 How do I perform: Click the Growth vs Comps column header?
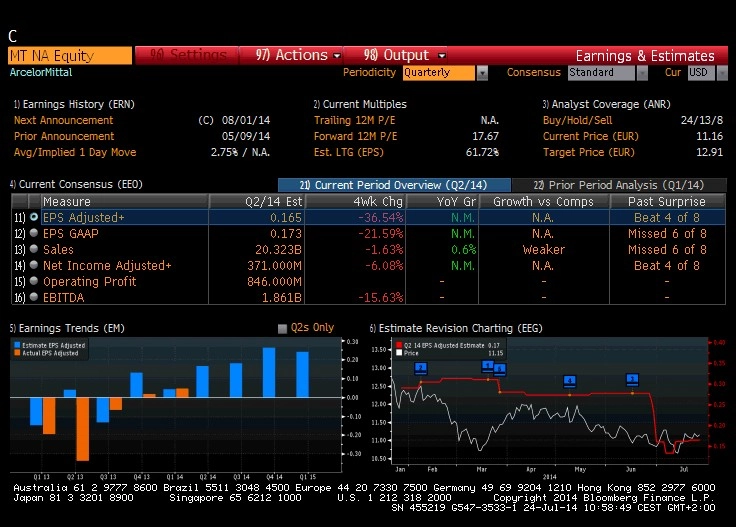click(544, 202)
